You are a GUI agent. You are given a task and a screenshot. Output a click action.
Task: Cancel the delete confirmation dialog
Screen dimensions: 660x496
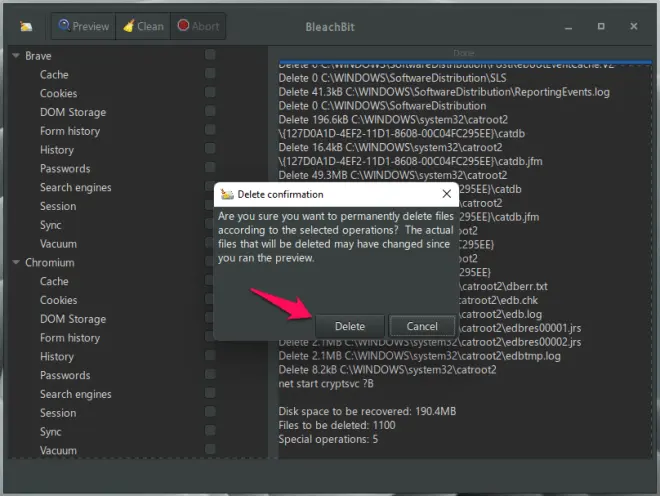[x=422, y=326]
